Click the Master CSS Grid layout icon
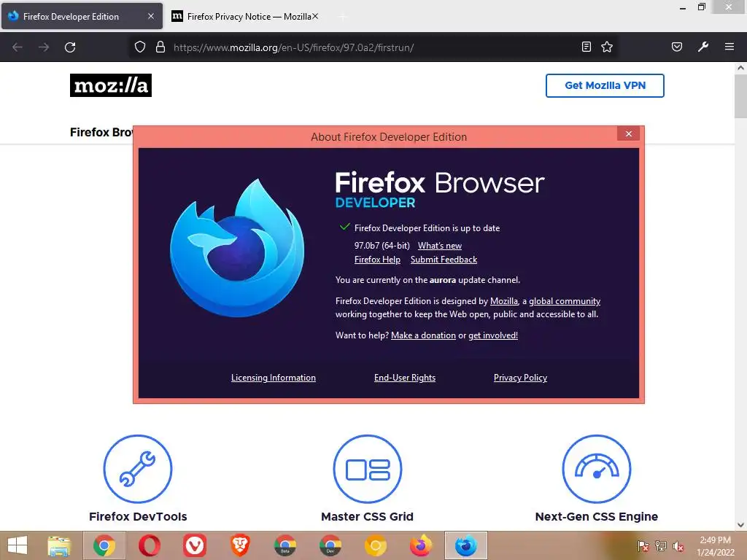 368,469
